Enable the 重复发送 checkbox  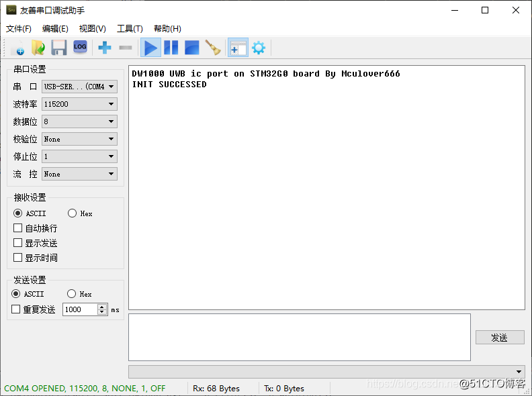[x=15, y=309]
